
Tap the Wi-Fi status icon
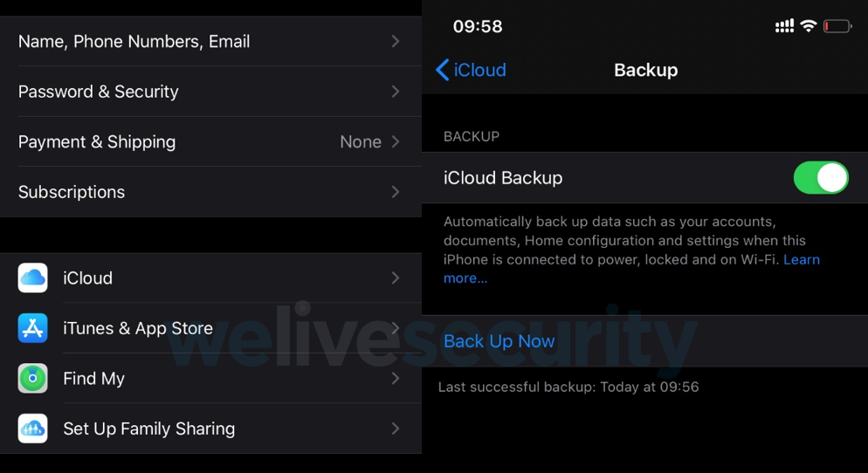click(808, 26)
